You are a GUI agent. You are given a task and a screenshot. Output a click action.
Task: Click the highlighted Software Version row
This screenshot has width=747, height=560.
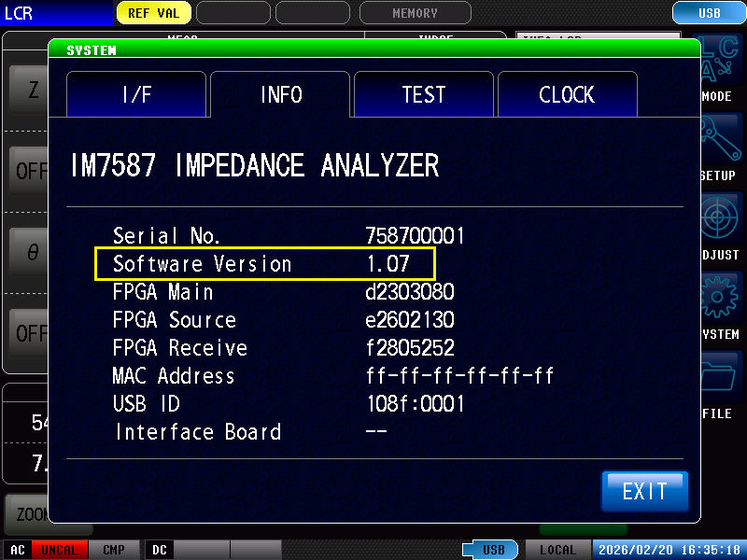click(265, 264)
